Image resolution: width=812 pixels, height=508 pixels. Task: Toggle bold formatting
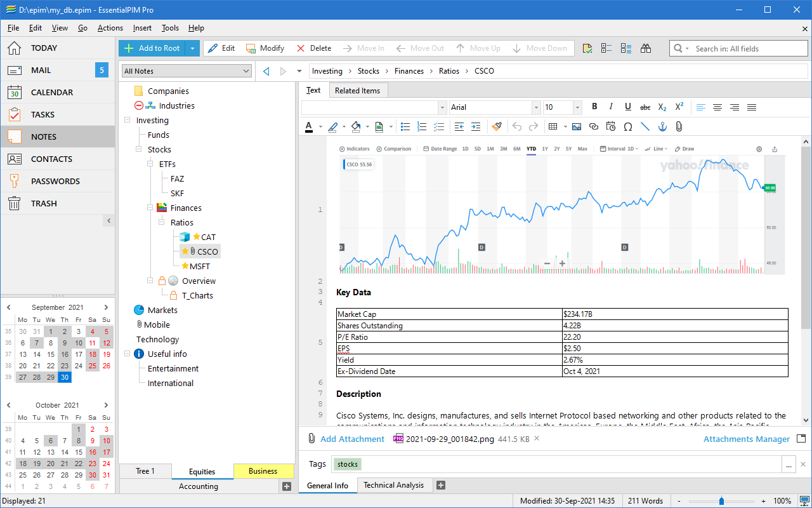click(x=594, y=107)
